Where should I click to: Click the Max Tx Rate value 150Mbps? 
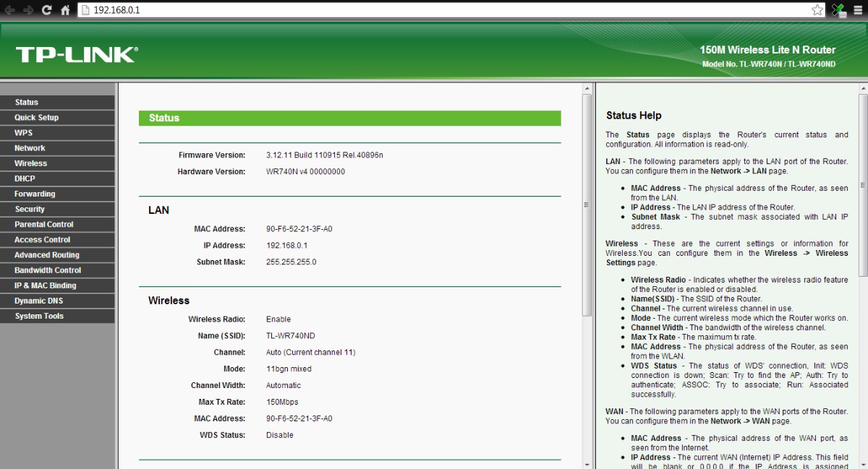(282, 403)
